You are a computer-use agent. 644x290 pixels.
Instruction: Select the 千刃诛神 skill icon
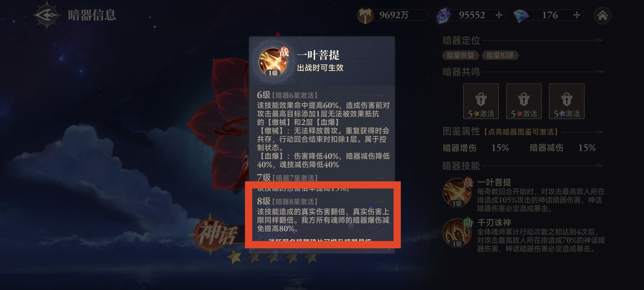click(x=457, y=233)
